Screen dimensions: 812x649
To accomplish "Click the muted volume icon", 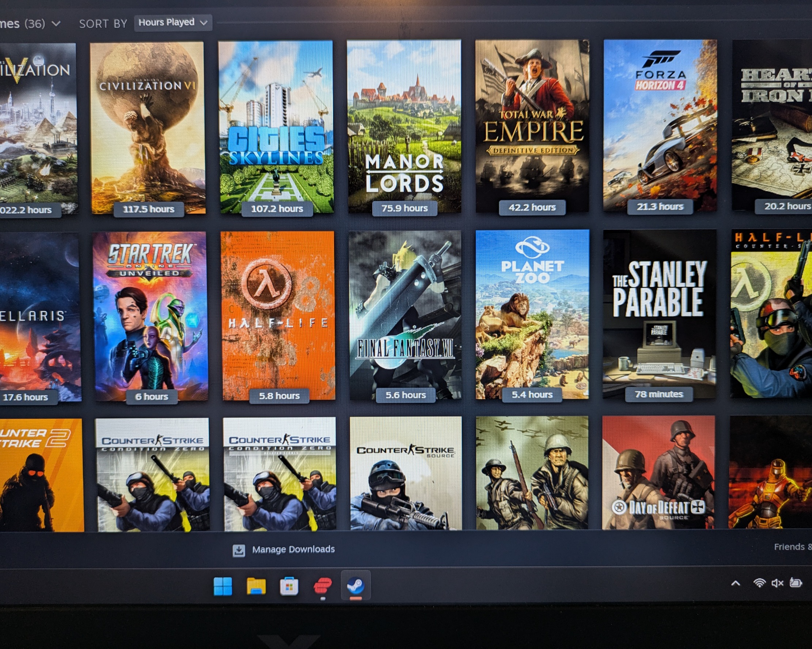I will (777, 583).
